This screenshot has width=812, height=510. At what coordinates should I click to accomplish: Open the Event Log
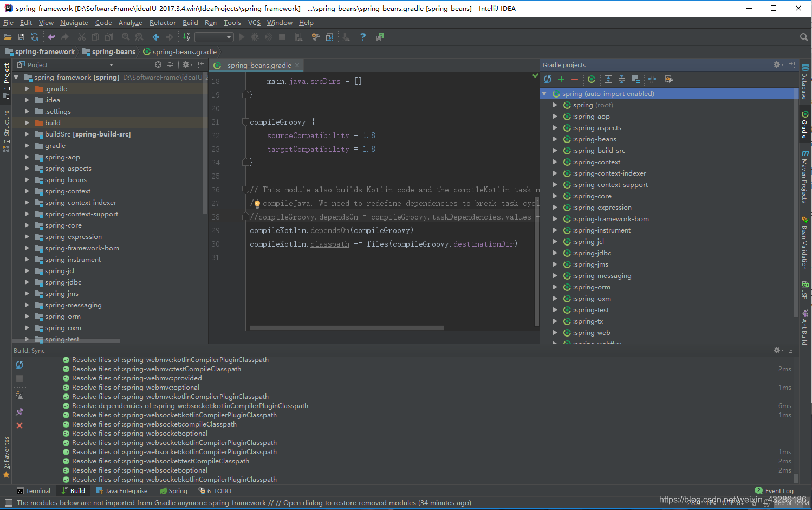(x=774, y=491)
